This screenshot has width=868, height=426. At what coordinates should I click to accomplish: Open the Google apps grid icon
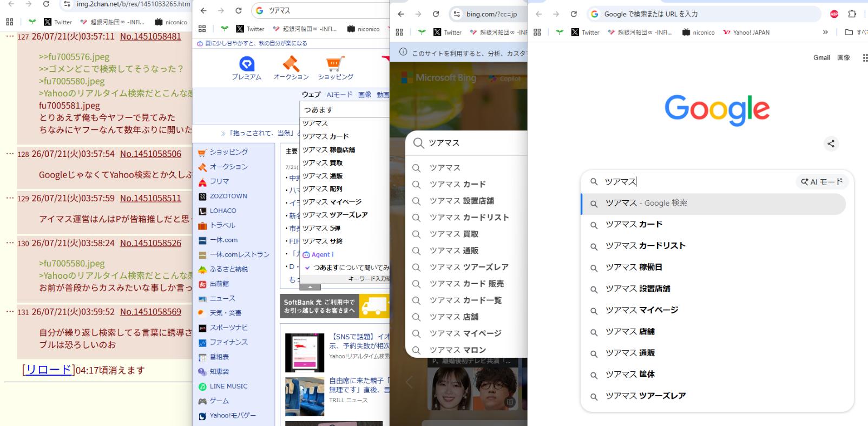[864, 57]
